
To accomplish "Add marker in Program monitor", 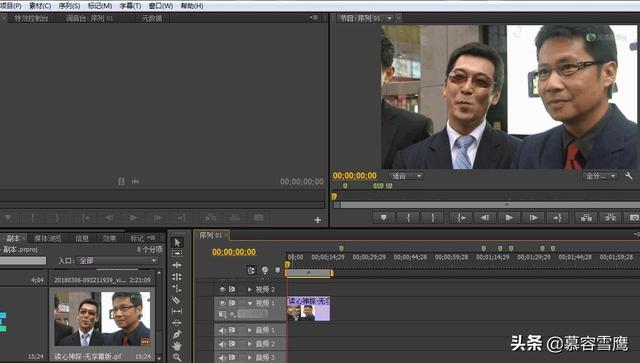I will [383, 218].
